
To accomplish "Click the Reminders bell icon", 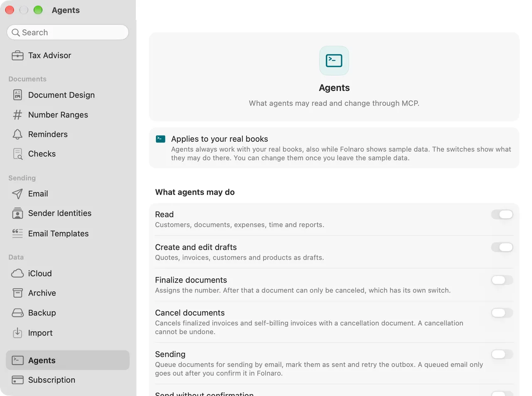I will coord(17,134).
